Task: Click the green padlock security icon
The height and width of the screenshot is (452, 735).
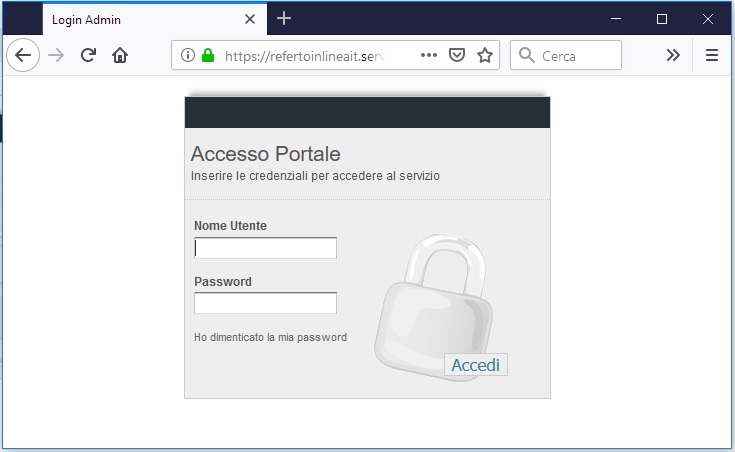Action: click(208, 55)
